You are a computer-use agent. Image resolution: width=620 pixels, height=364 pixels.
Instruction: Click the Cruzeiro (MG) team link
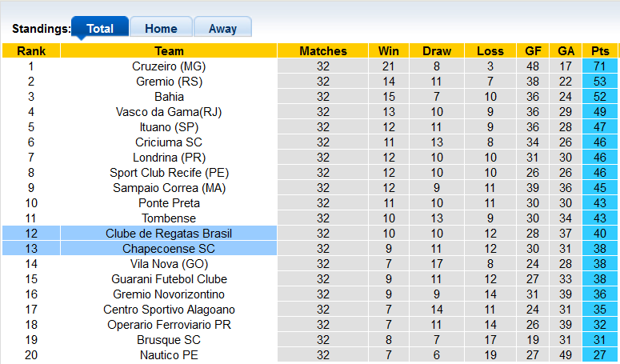click(169, 66)
